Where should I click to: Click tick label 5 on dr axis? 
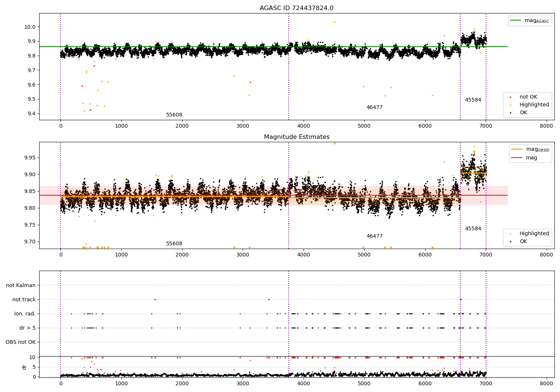pyautogui.click(x=34, y=367)
